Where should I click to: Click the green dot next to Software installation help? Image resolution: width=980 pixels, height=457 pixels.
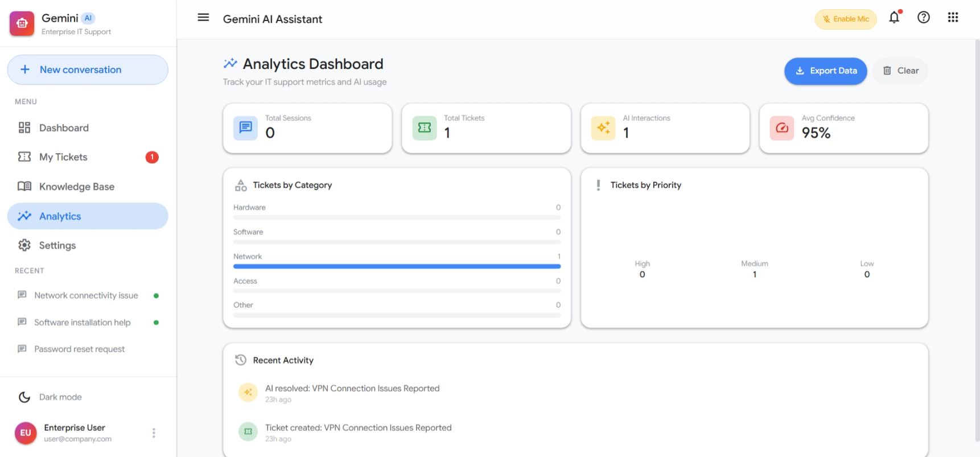pyautogui.click(x=156, y=323)
